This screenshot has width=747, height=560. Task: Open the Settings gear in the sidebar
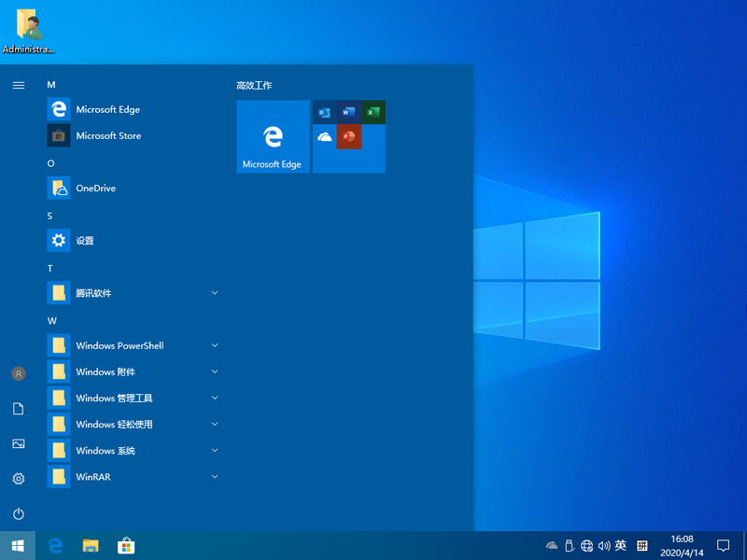(19, 478)
